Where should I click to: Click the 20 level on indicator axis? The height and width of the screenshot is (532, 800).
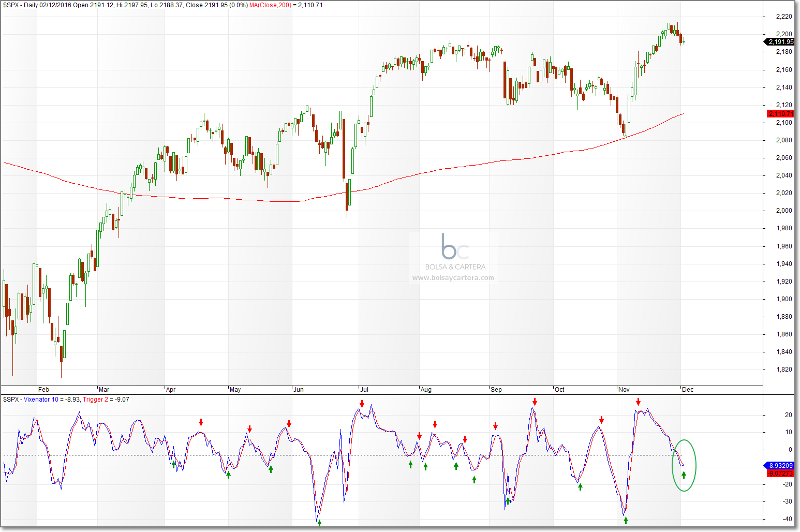[789, 415]
